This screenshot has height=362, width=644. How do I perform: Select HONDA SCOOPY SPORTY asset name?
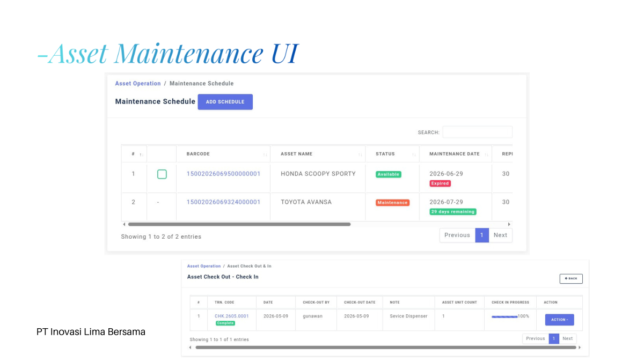318,174
